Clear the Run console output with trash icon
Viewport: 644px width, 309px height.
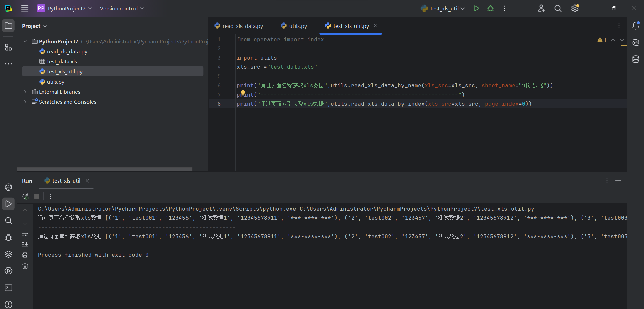(25, 266)
